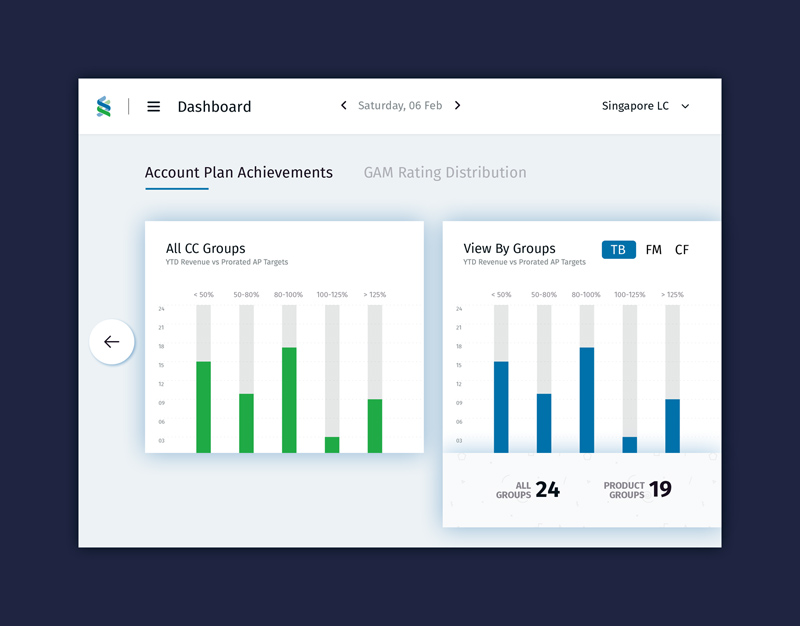Screen dimensions: 800x626
Task: Select the TB group filter
Action: [618, 249]
